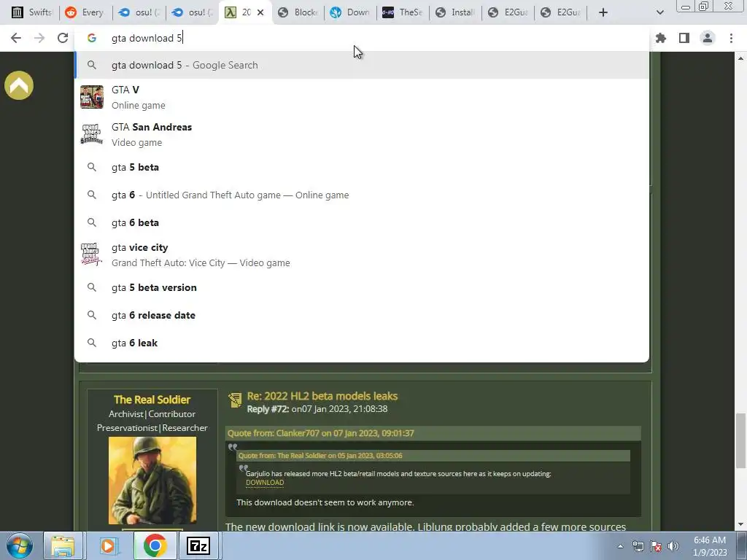Choose the GTA V online game suggestion
This screenshot has width=747, height=560.
[x=362, y=97]
